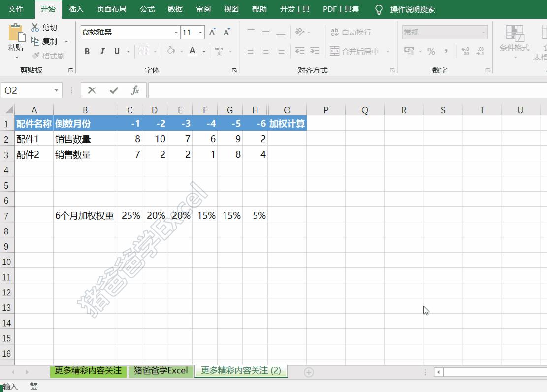Click the Cut scissors icon
The image size is (547, 392).
35,27
